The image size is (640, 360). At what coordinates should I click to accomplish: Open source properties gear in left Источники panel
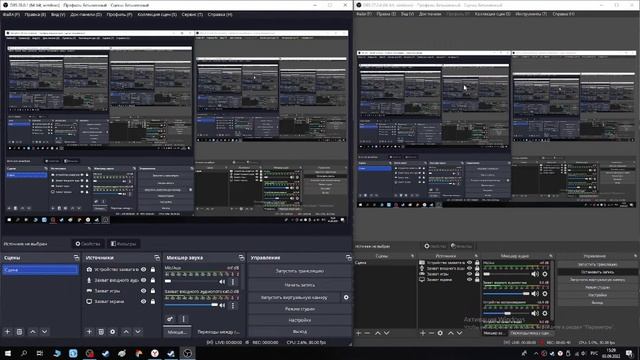(x=113, y=332)
